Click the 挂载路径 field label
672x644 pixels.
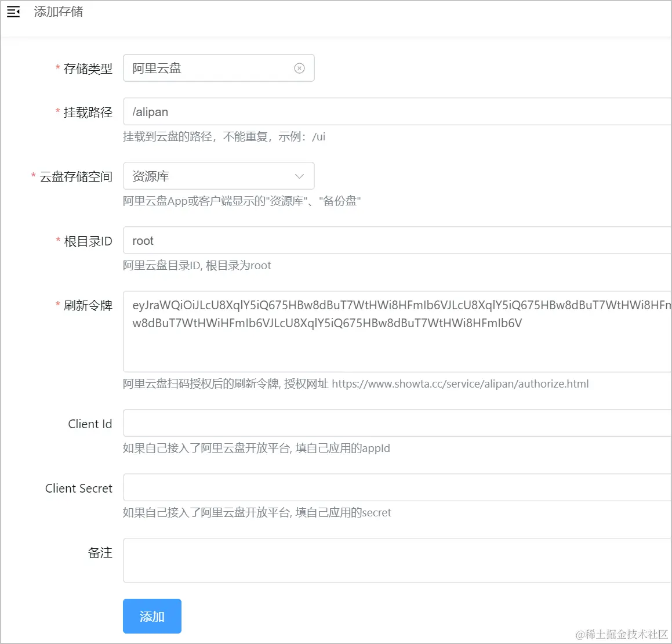(x=88, y=113)
